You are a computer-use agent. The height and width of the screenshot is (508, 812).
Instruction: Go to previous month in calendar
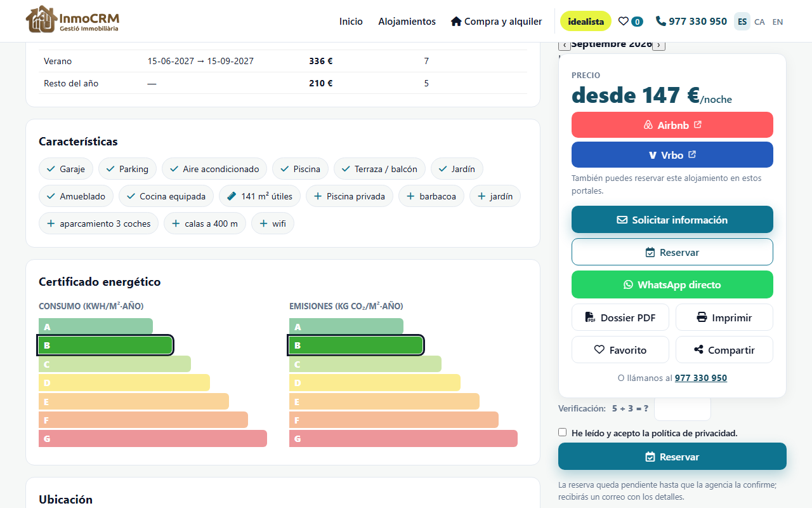[x=564, y=45]
